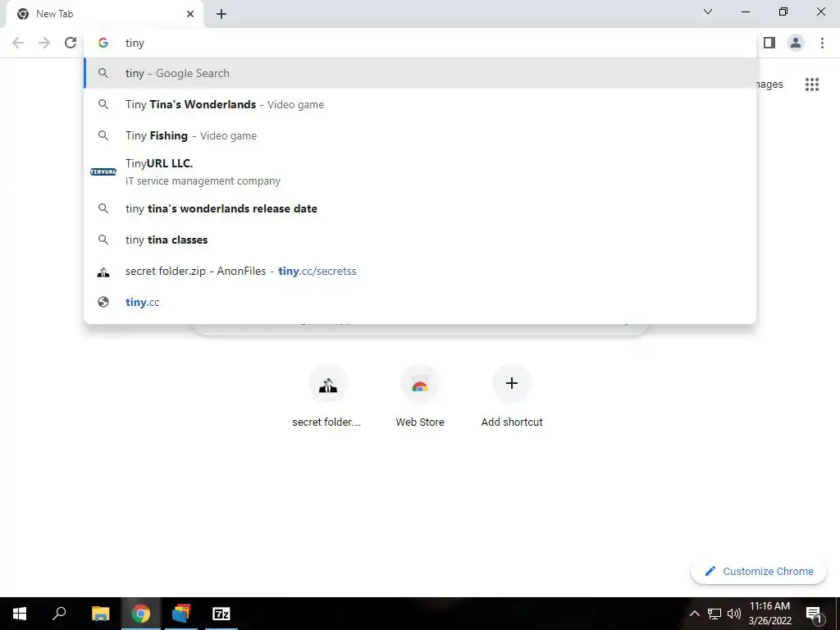
Task: Open the notification center icon
Action: click(815, 614)
